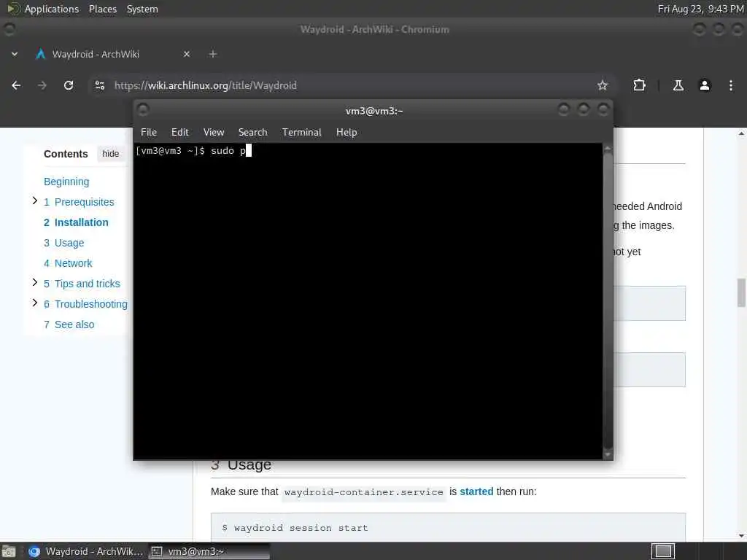Click the Chromium window menu button at top-left
The width and height of the screenshot is (747, 560).
click(x=9, y=29)
